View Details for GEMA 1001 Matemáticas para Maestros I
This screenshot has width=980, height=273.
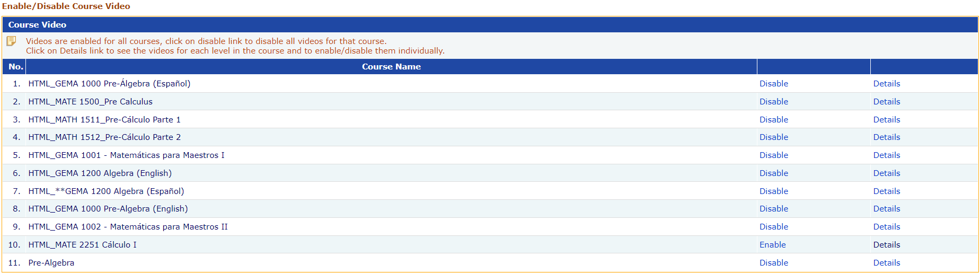point(886,155)
